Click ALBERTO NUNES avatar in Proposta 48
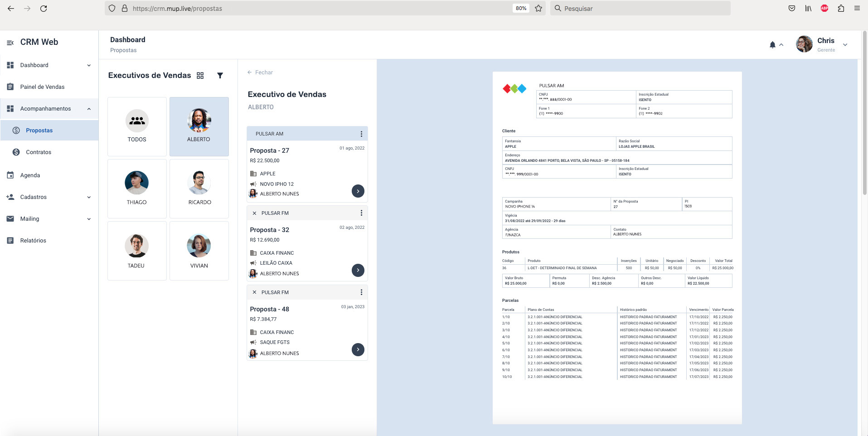 (x=253, y=354)
